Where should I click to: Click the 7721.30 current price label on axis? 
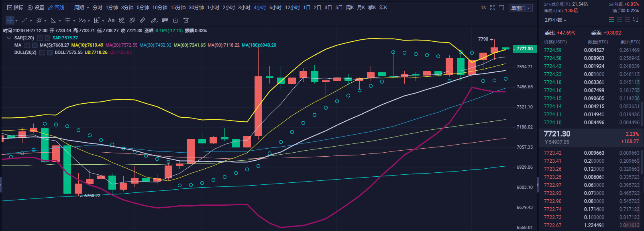click(524, 49)
